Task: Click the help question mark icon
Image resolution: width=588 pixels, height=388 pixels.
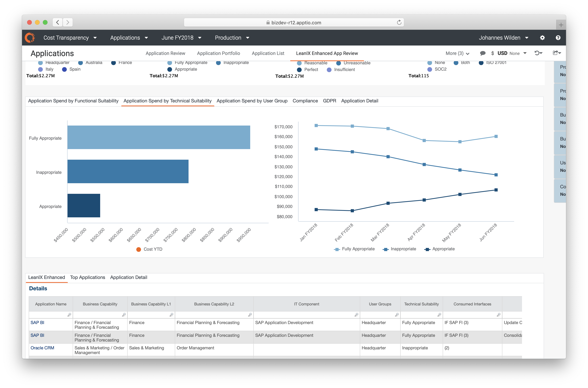Action: click(x=558, y=38)
